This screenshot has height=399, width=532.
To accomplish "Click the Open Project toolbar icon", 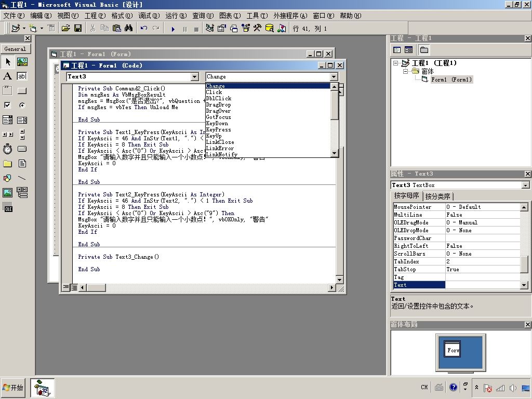I will 66,29.
